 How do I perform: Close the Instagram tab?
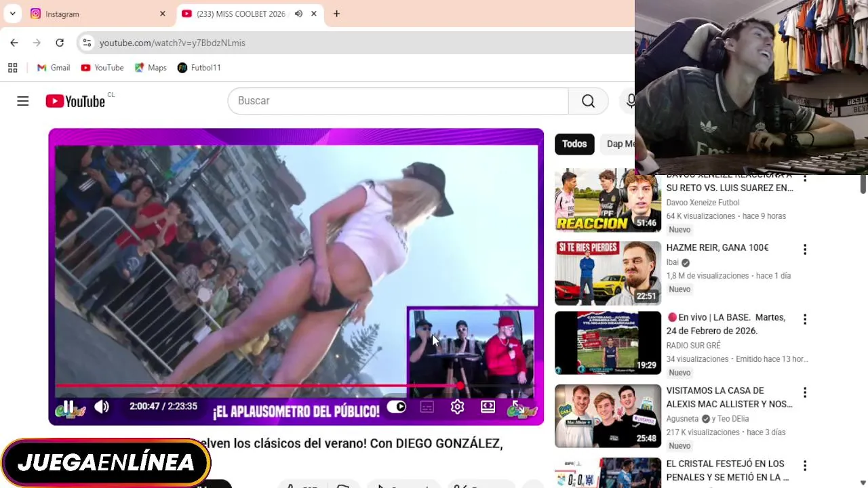coord(162,14)
